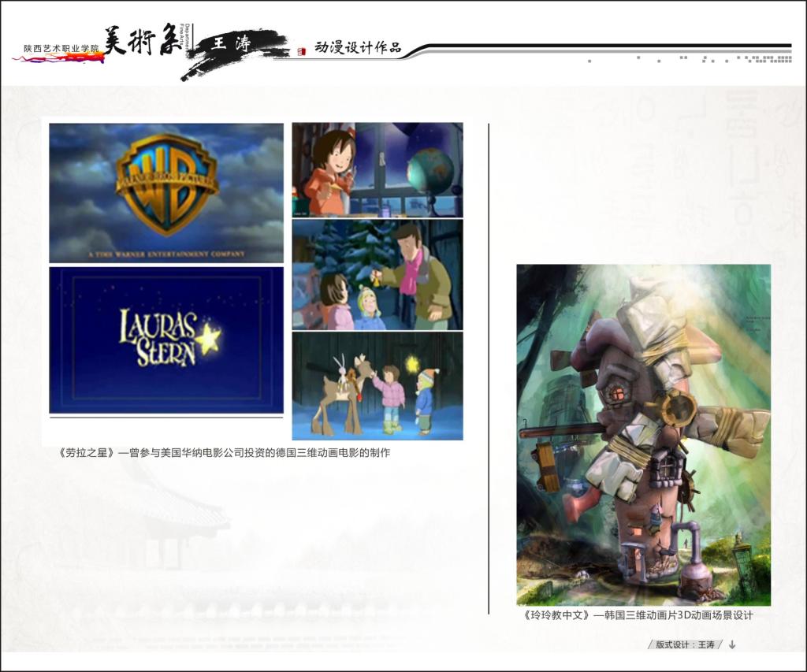This screenshot has width=807, height=672.
Task: Click the down arrow icon at page bottom
Action: (732, 644)
